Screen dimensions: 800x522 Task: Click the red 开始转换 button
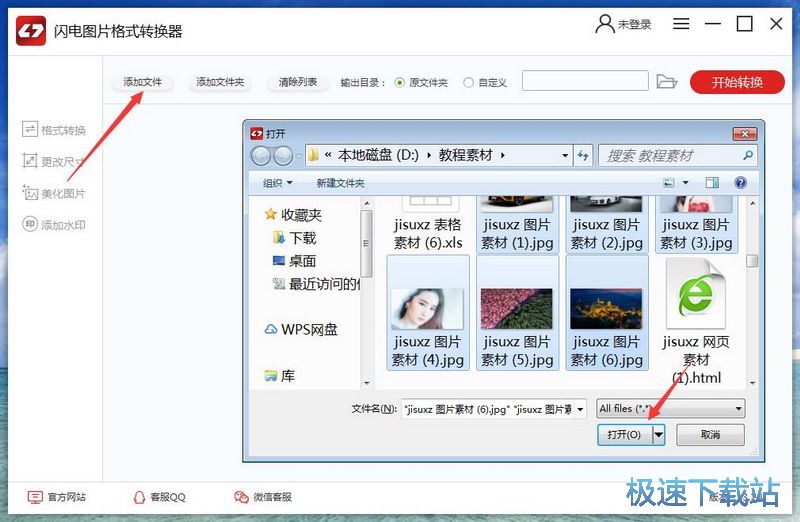[736, 82]
